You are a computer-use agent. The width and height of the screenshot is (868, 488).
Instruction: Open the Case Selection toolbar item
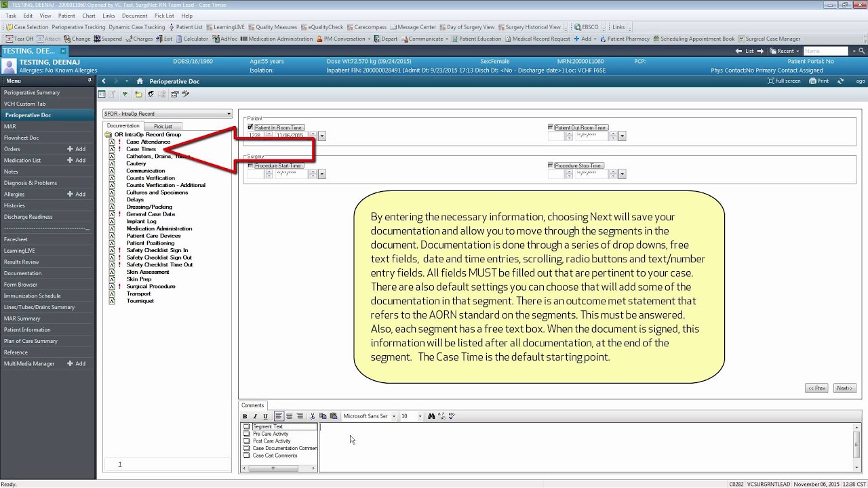[x=26, y=27]
